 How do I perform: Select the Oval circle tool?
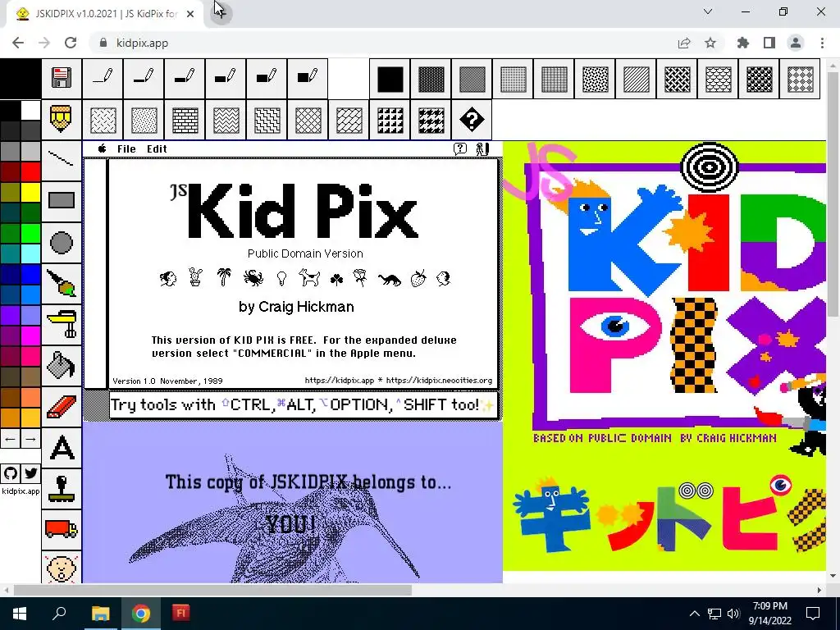pyautogui.click(x=62, y=242)
